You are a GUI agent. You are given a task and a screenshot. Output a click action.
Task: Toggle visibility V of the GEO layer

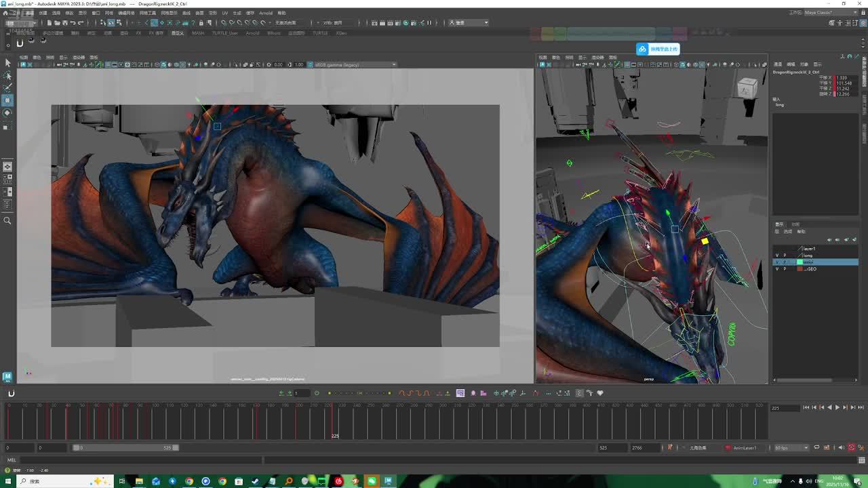[777, 269]
